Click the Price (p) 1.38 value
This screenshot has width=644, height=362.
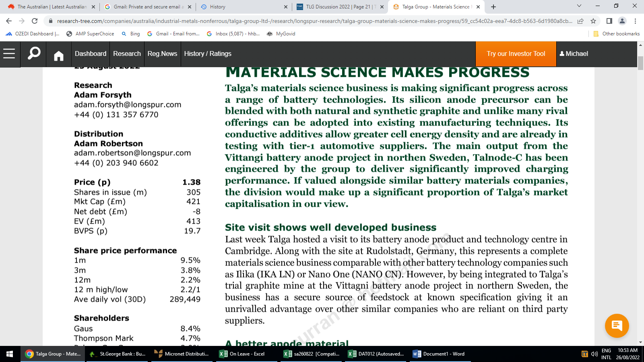[191, 182]
